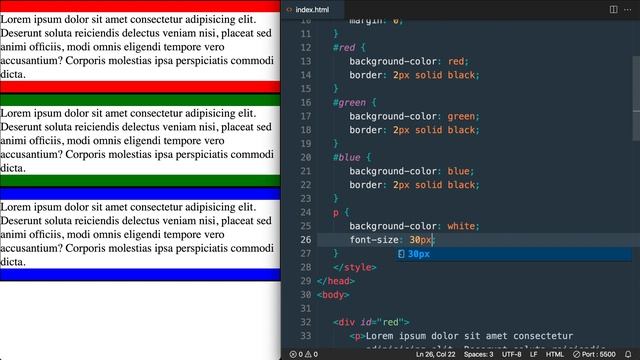
Task: Click the '#red' selector on line 12
Action: 344,48
